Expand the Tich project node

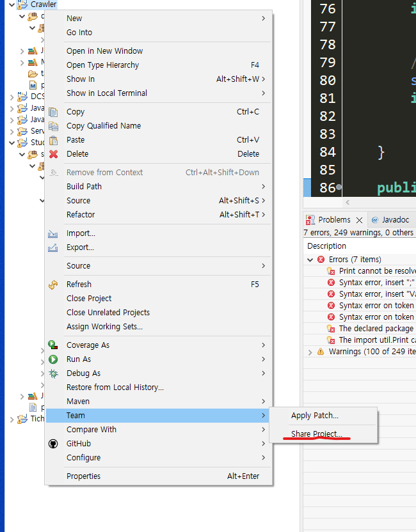tap(12, 419)
